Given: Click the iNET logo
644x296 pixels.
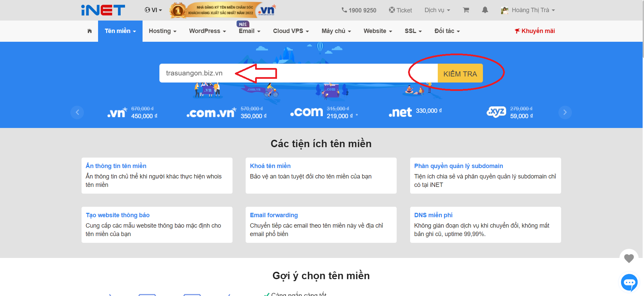Looking at the screenshot, I should (103, 10).
